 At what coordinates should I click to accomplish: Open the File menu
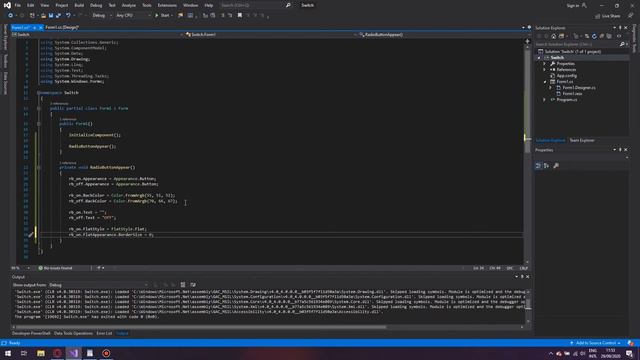[x=18, y=5]
